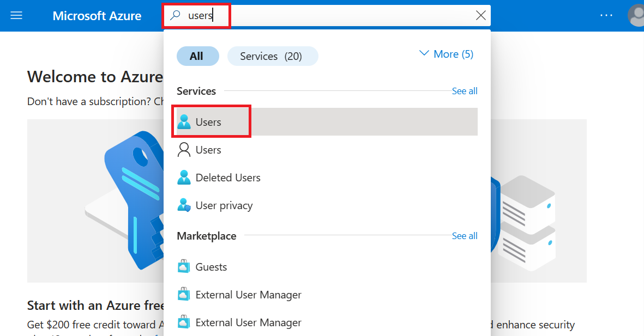This screenshot has width=644, height=336.
Task: Click the Welcome to Azure heading
Action: click(x=95, y=77)
